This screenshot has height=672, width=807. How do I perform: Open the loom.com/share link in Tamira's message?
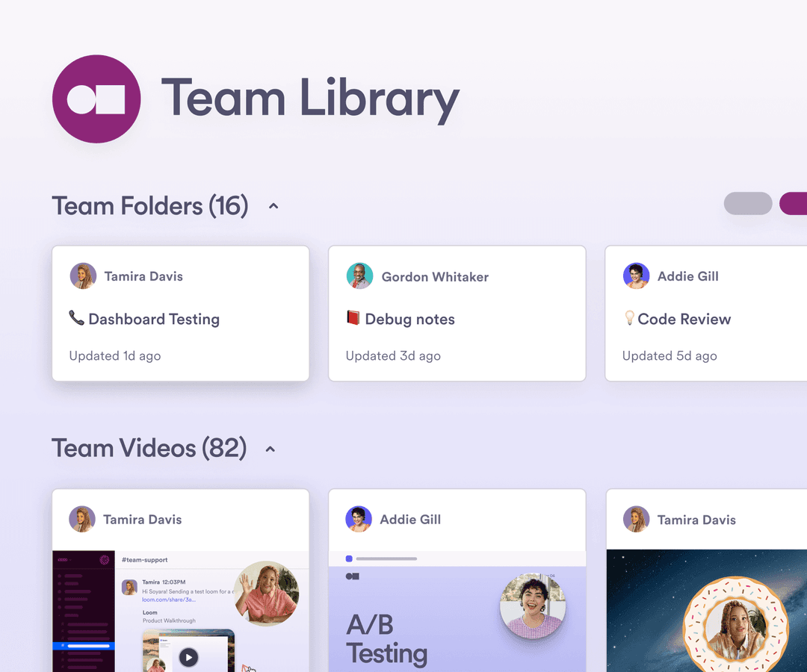(169, 600)
